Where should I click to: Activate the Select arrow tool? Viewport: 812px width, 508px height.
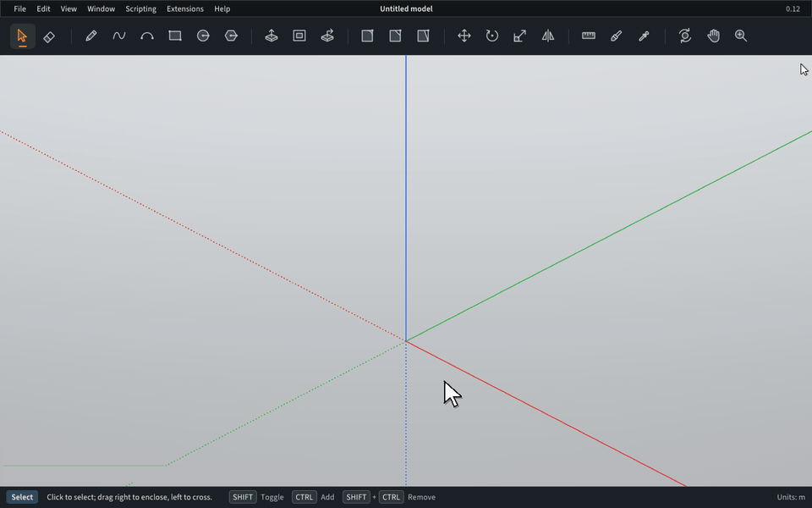tap(22, 36)
